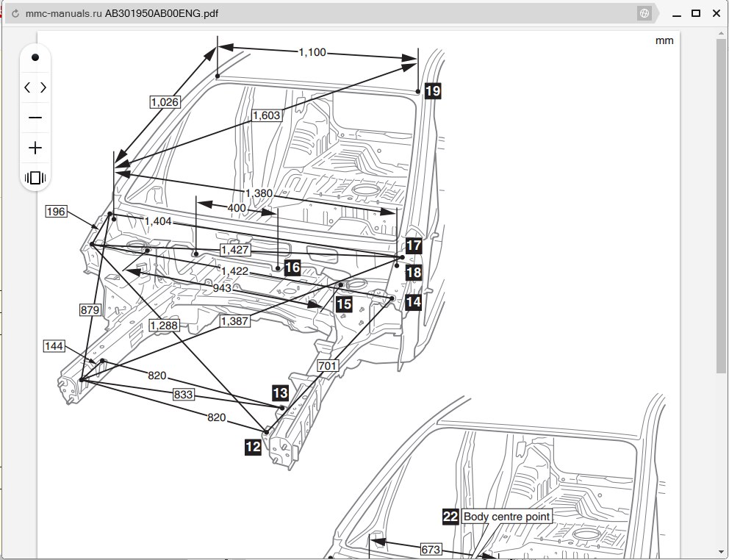729x560 pixels.
Task: Click the boxed 1,603 dimension label
Action: click(x=266, y=115)
